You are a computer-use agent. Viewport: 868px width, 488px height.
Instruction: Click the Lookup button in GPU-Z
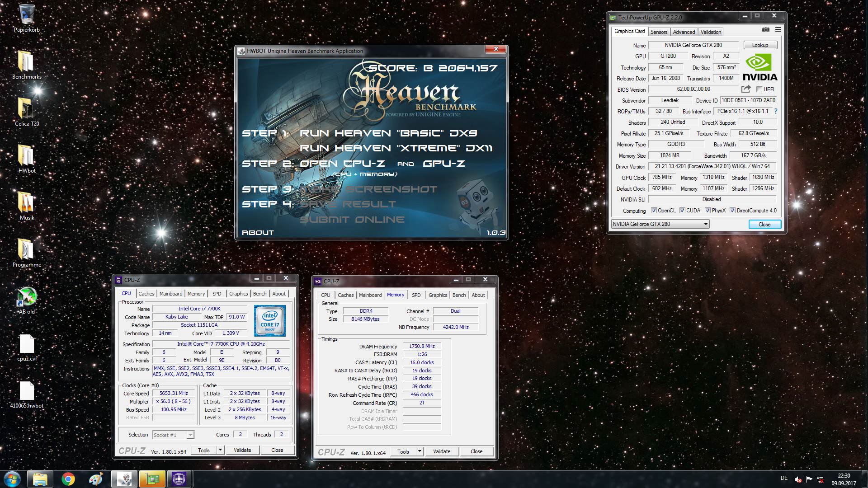[760, 45]
